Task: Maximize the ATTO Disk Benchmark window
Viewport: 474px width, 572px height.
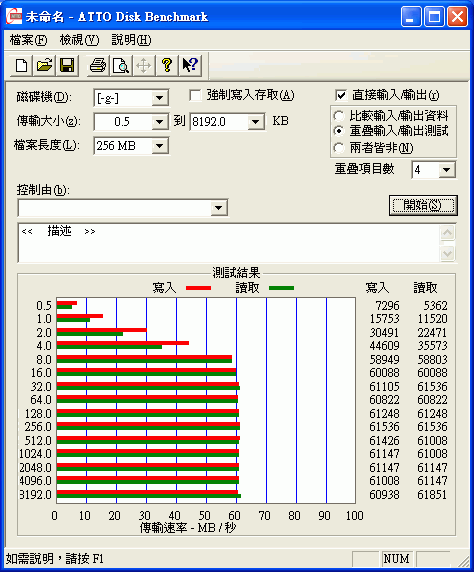Action: click(x=434, y=17)
